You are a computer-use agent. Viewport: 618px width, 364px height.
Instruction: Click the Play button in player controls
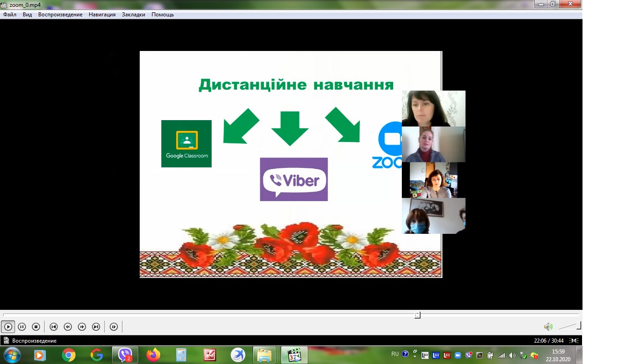click(8, 327)
